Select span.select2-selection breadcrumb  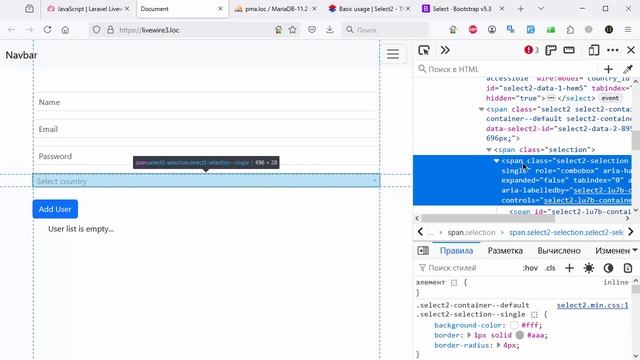566,232
